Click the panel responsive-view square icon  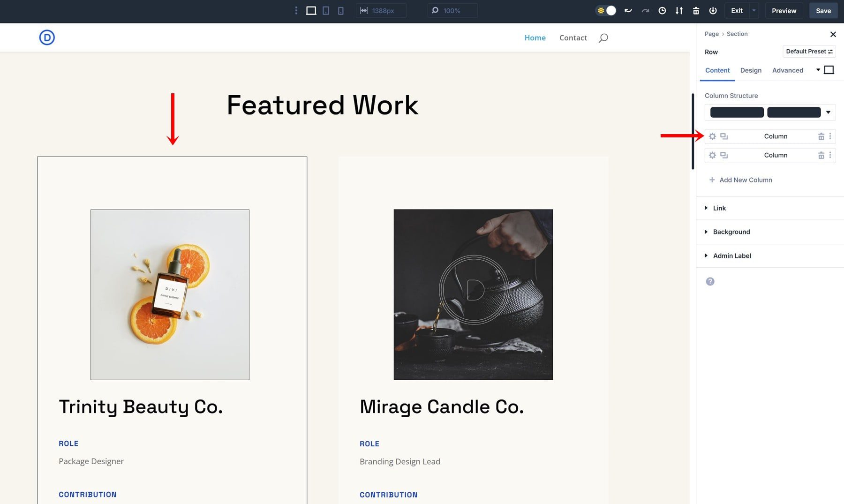coord(829,70)
